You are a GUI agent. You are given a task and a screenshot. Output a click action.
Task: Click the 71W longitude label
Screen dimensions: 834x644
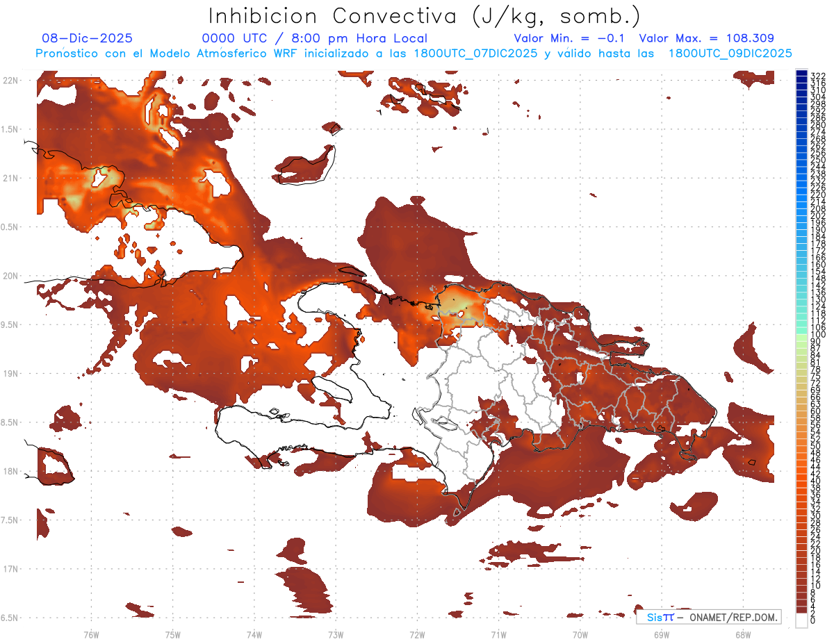[498, 634]
